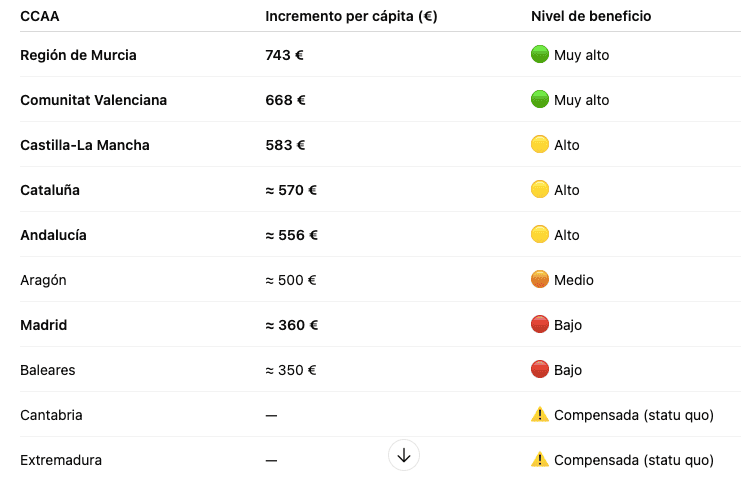Click the CCAA column header
The image size is (741, 490).
(39, 16)
